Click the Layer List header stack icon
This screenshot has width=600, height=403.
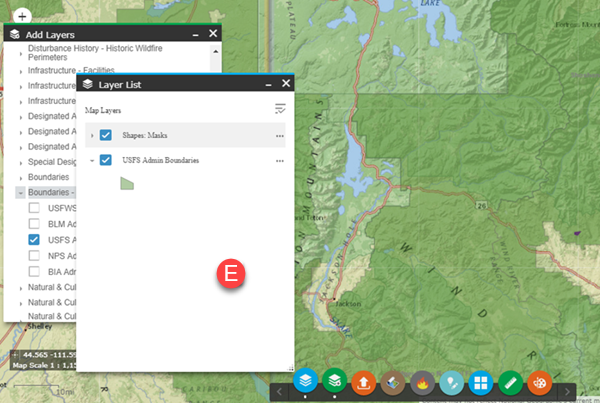[88, 84]
